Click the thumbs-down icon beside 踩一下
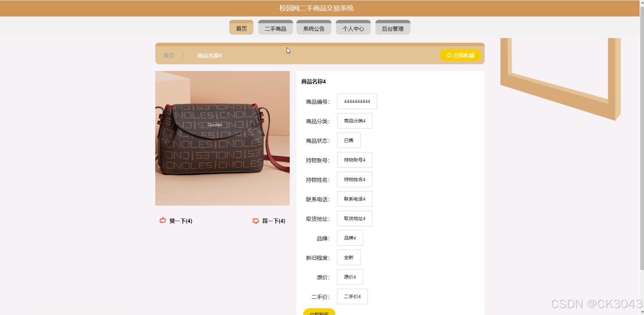644x315 pixels. click(256, 221)
